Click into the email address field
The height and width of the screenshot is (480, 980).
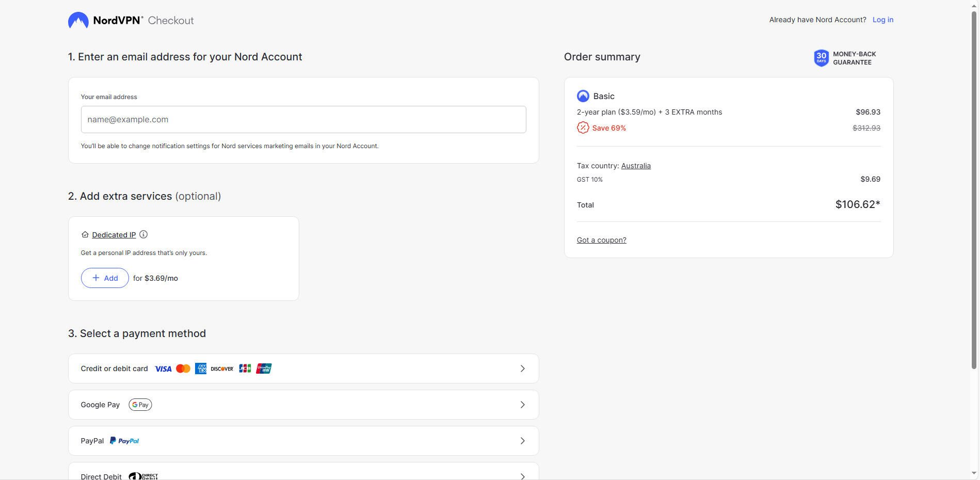coord(303,120)
